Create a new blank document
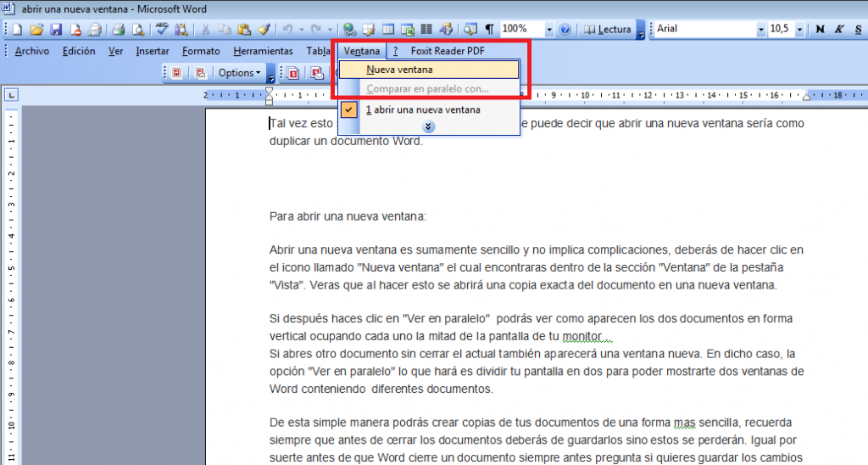 tap(17, 30)
